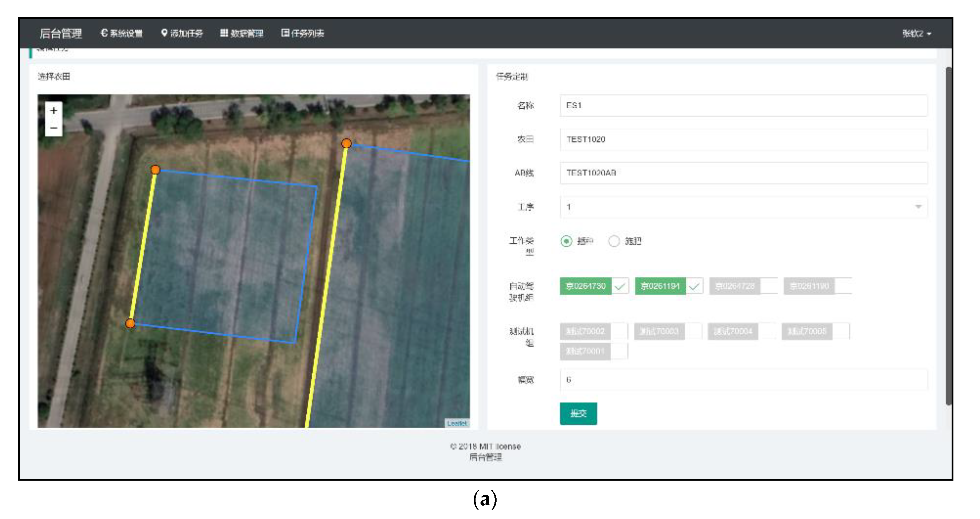980x519 pixels.
Task: Uncheck vehicle 京0264730 checkbox
Action: (x=620, y=286)
